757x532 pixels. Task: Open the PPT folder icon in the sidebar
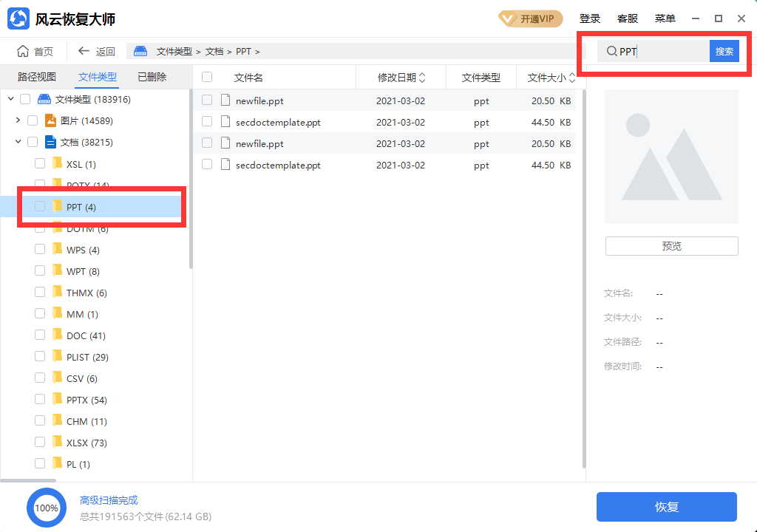[58, 207]
